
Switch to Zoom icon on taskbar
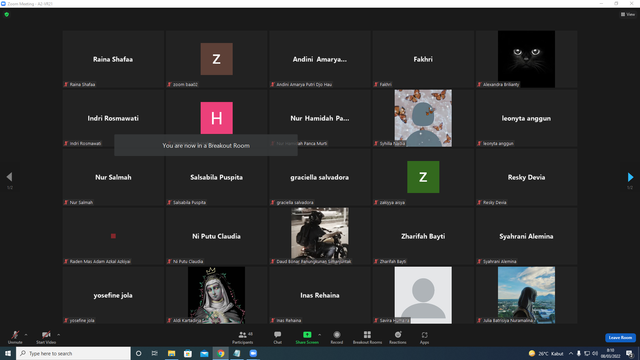pos(253,353)
